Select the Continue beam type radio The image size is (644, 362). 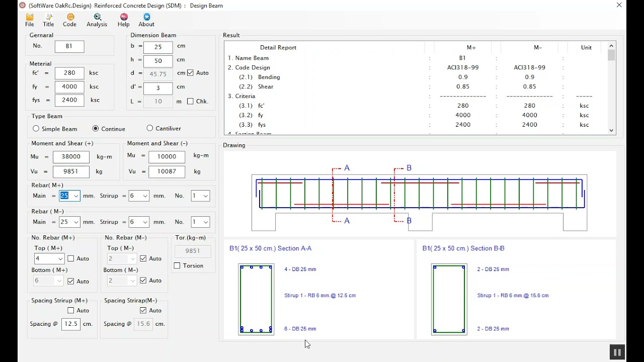click(96, 129)
